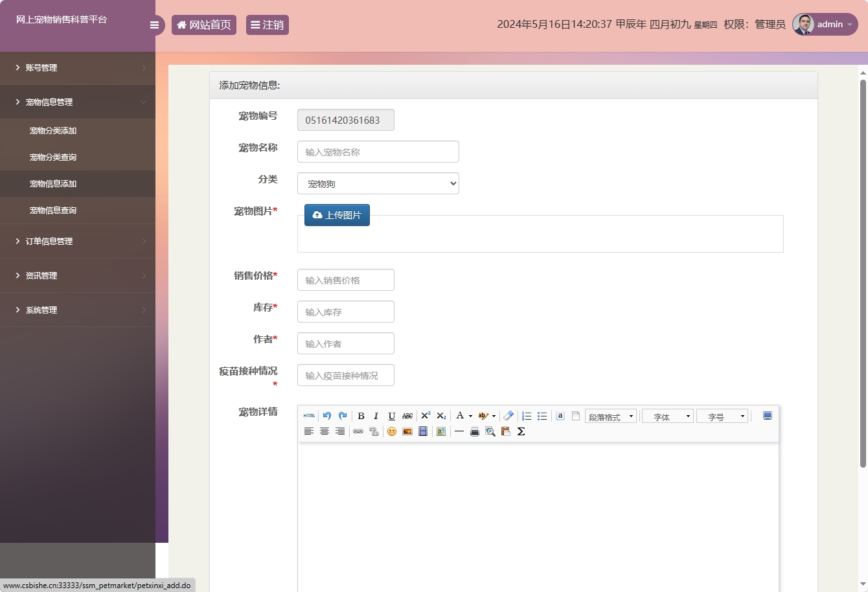Image resolution: width=868 pixels, height=592 pixels.
Task: Toggle underline formatting in the editor
Action: coord(391,415)
